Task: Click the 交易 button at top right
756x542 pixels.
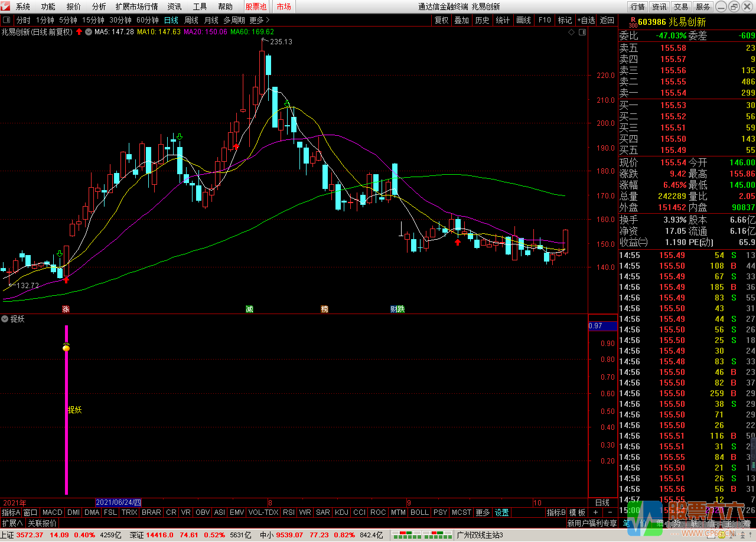Action: pyautogui.click(x=682, y=7)
